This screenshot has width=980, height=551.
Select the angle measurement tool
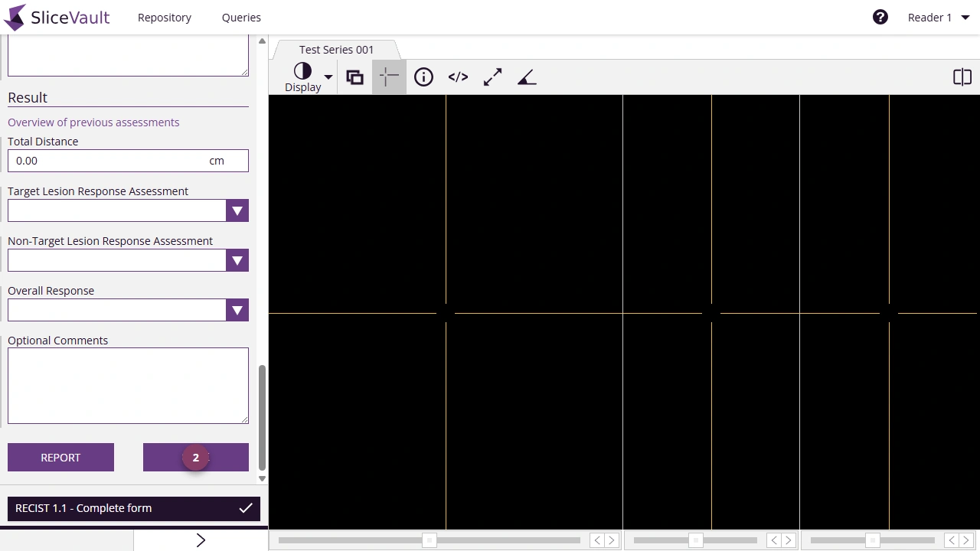[527, 77]
